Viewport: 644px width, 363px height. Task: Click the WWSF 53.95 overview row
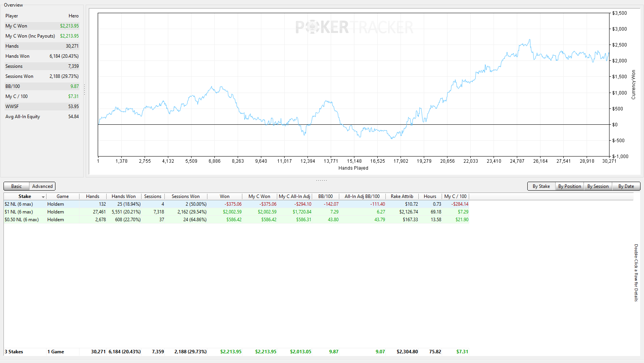42,107
